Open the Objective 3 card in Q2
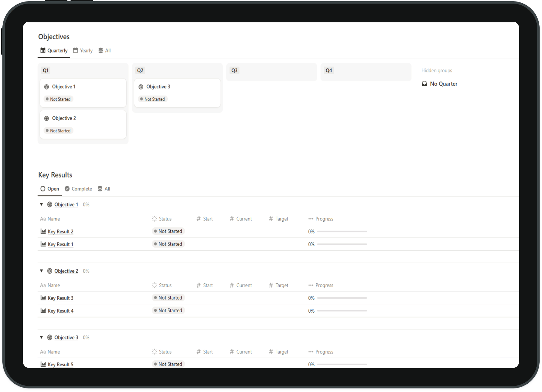 177,93
